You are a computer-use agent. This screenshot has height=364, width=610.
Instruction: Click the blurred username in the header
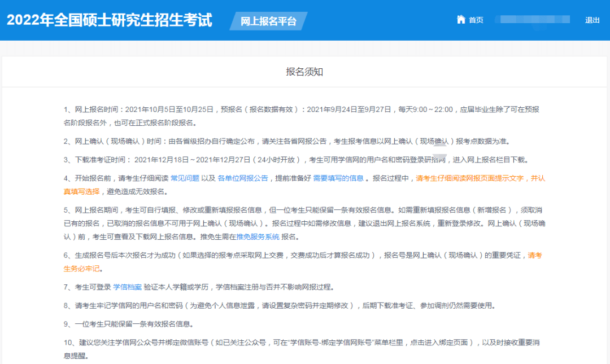(532, 20)
